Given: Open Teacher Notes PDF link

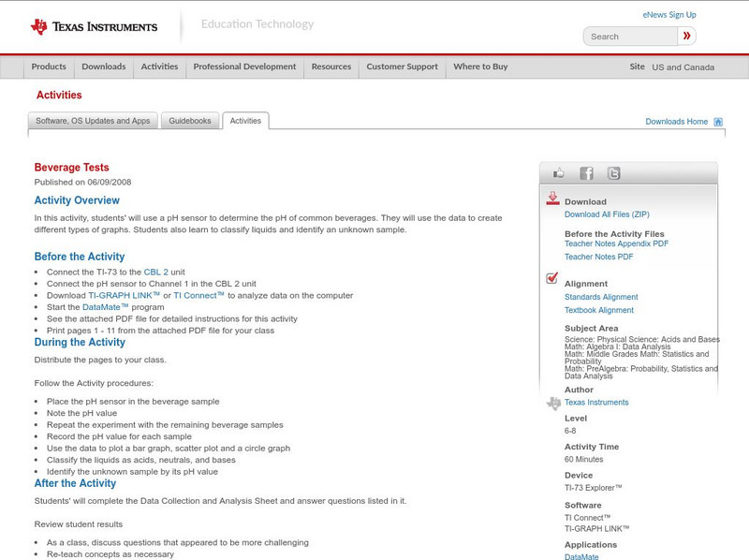Looking at the screenshot, I should click(598, 258).
